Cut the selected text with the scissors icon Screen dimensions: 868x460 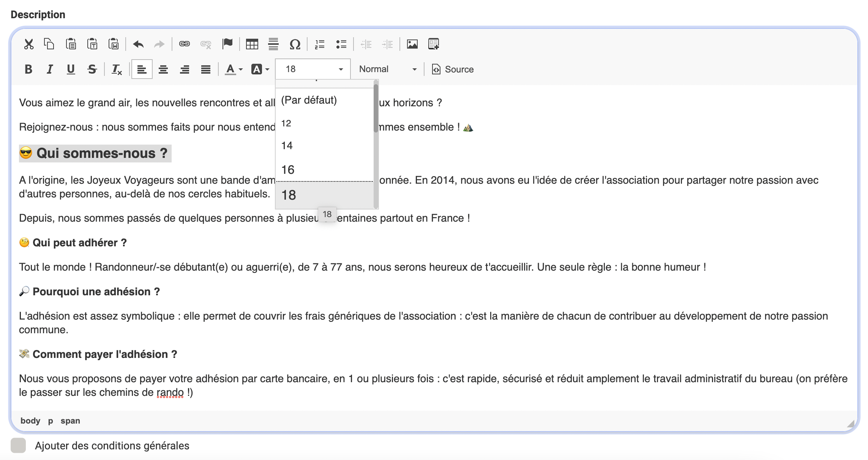pos(29,44)
